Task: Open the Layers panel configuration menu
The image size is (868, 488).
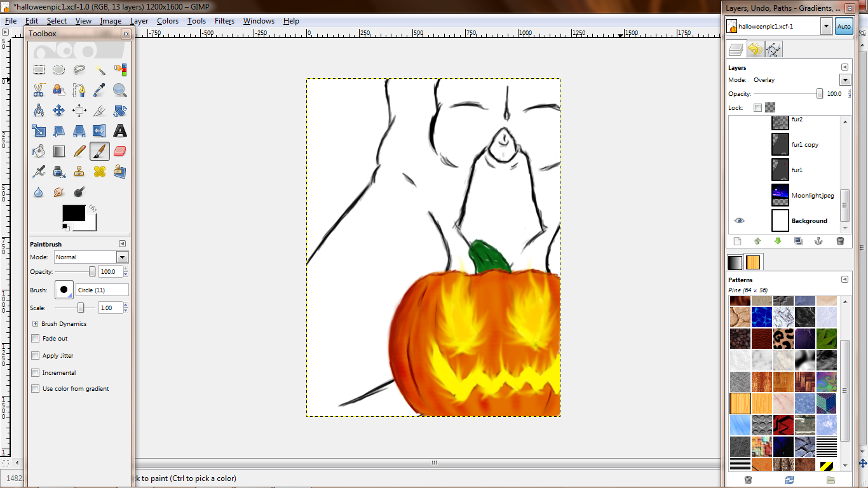Action: 844,67
